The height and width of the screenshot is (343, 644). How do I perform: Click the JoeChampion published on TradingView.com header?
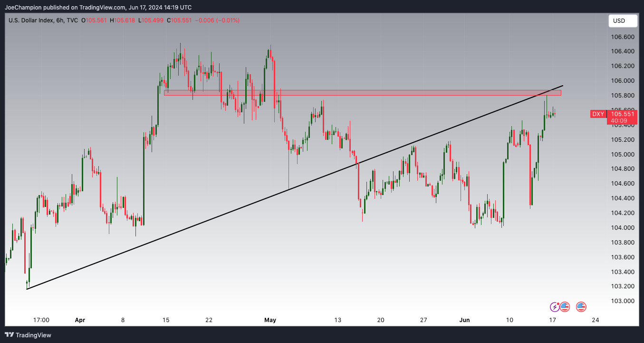click(98, 8)
